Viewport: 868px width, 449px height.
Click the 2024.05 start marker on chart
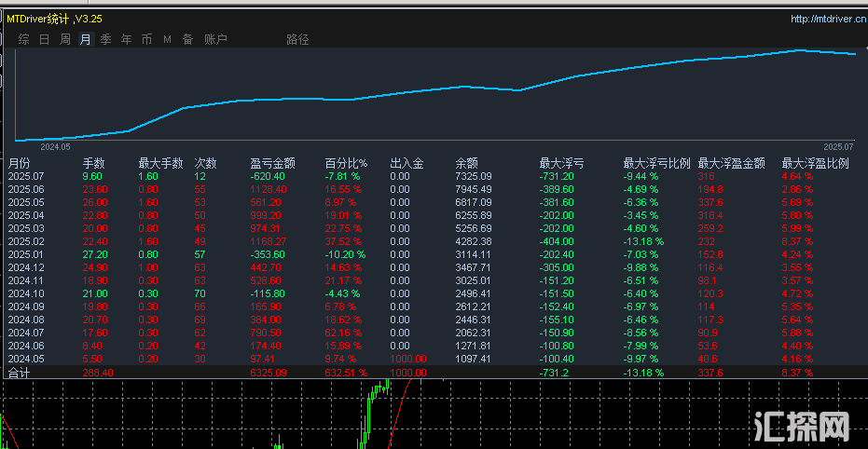[x=55, y=146]
